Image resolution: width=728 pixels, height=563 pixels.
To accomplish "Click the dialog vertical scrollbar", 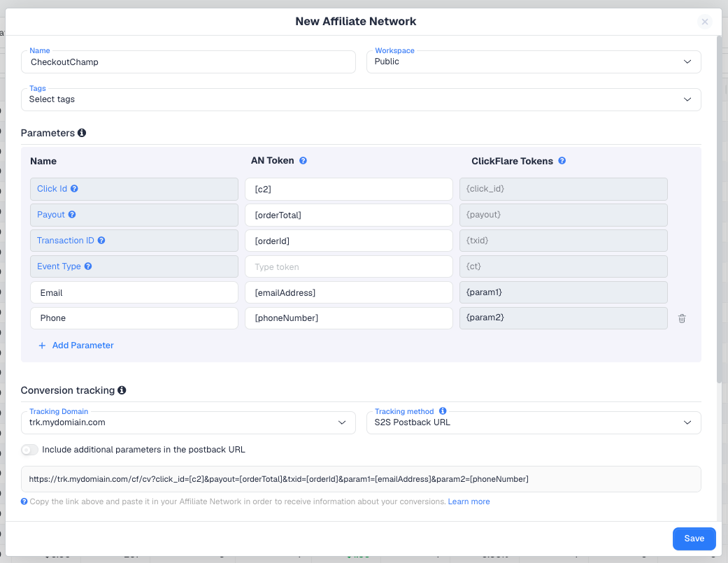I will [719, 209].
